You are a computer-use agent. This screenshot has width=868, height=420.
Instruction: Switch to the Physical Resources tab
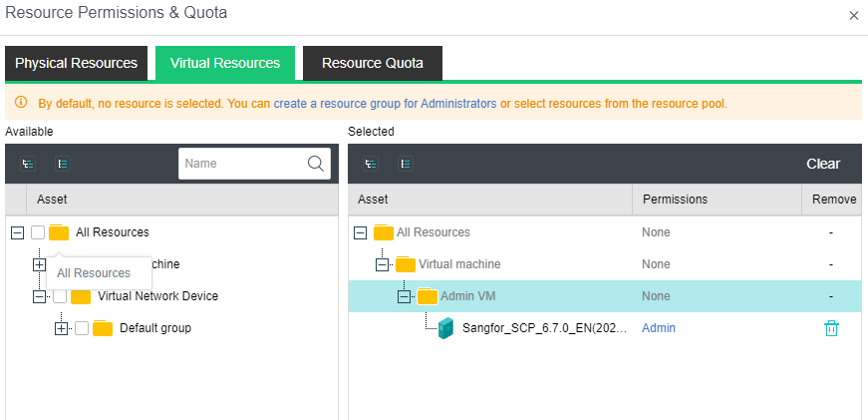(x=76, y=63)
